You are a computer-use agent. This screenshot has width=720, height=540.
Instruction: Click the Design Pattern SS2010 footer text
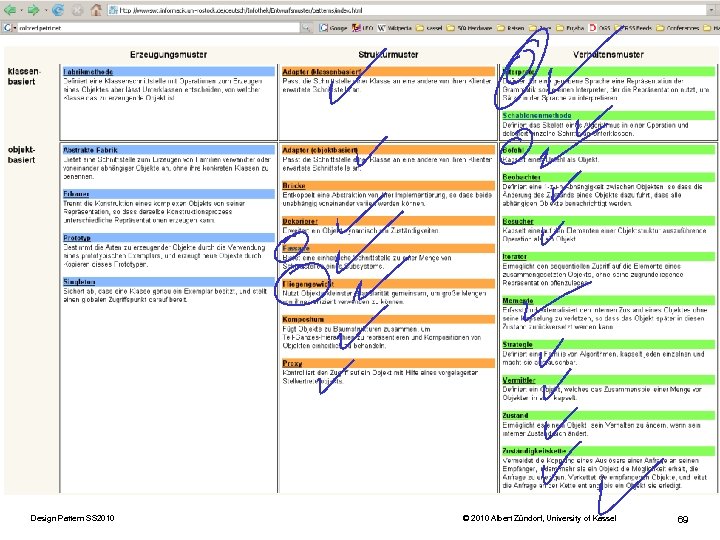point(72,518)
